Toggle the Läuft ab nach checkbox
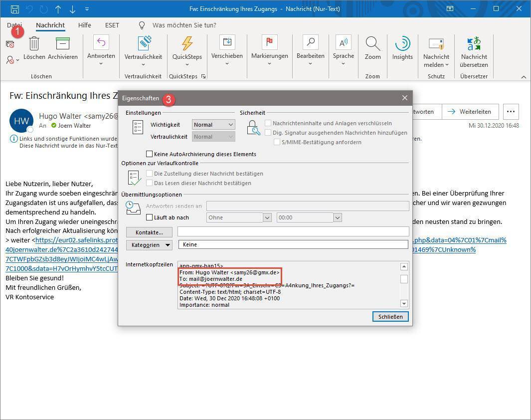 coord(149,217)
